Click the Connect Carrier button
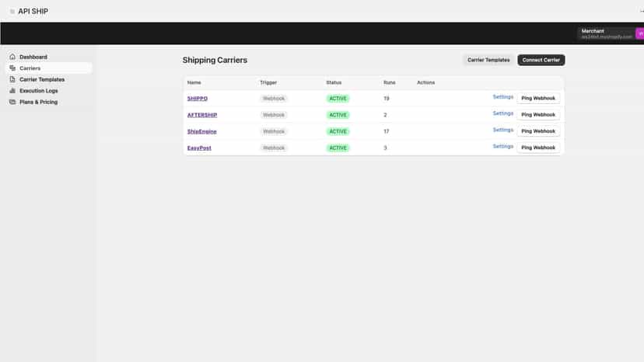This screenshot has height=362, width=644. pyautogui.click(x=541, y=60)
